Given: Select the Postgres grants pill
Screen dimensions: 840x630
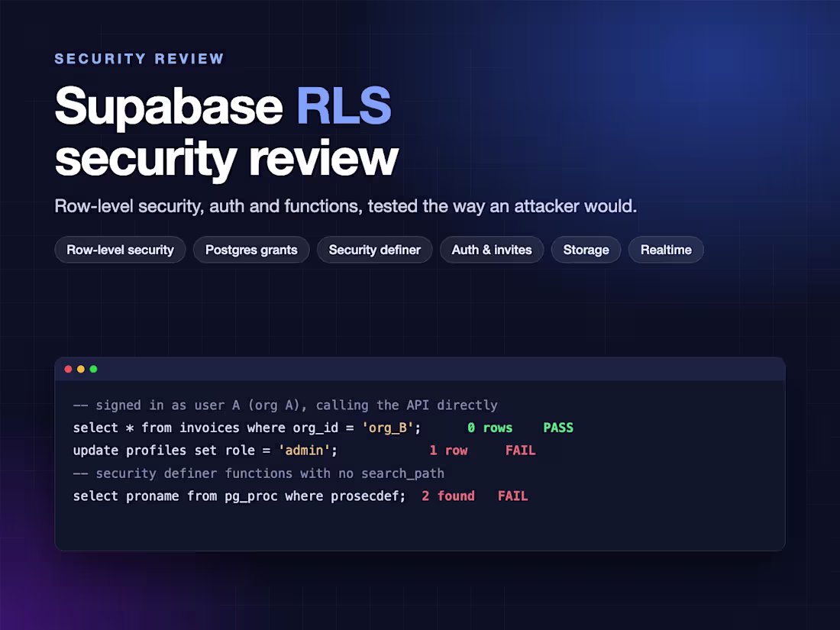Looking at the screenshot, I should click(251, 250).
